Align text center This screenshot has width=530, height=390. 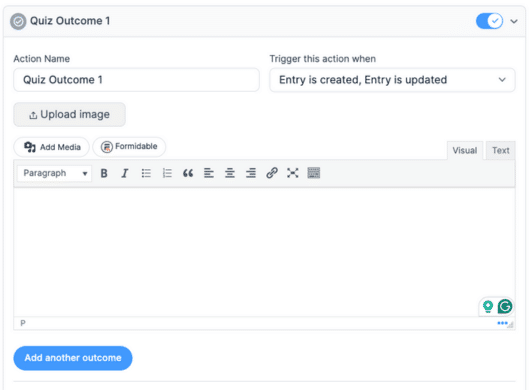[x=230, y=173]
